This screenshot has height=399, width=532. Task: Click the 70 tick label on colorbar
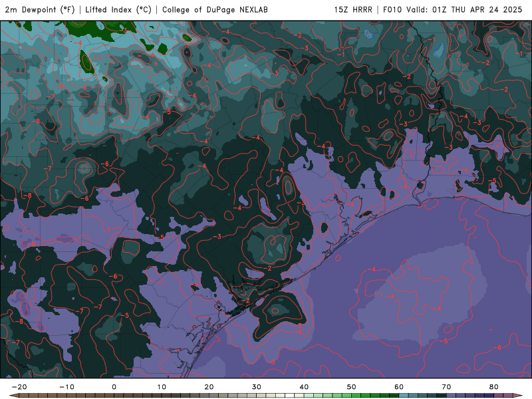(446, 387)
